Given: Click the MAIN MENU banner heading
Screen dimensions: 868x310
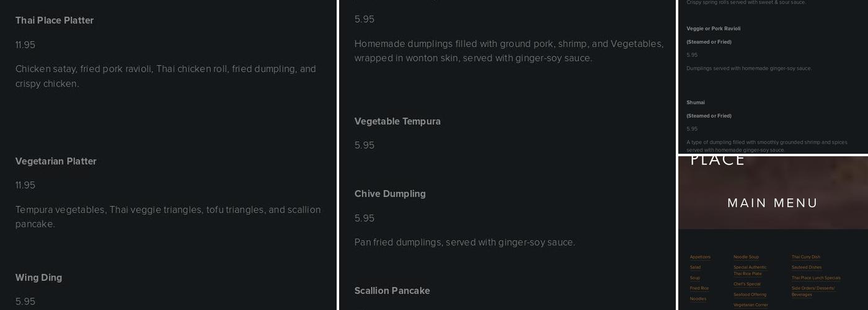Looking at the screenshot, I should [773, 203].
